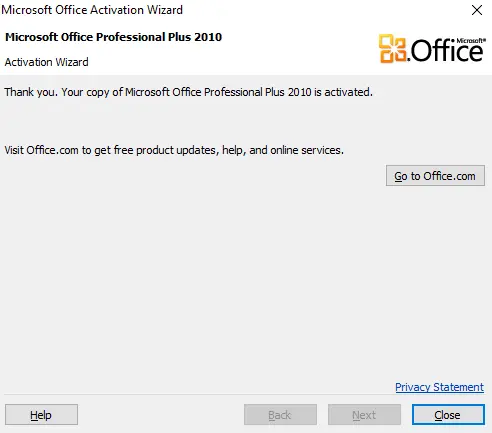Viewport: 492px width, 433px height.
Task: Click the grayed-out Next button
Action: coord(364,415)
